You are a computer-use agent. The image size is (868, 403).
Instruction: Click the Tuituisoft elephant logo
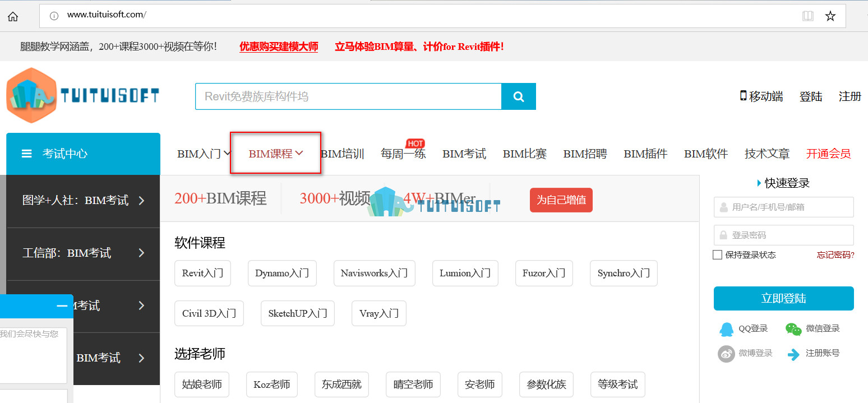click(82, 95)
